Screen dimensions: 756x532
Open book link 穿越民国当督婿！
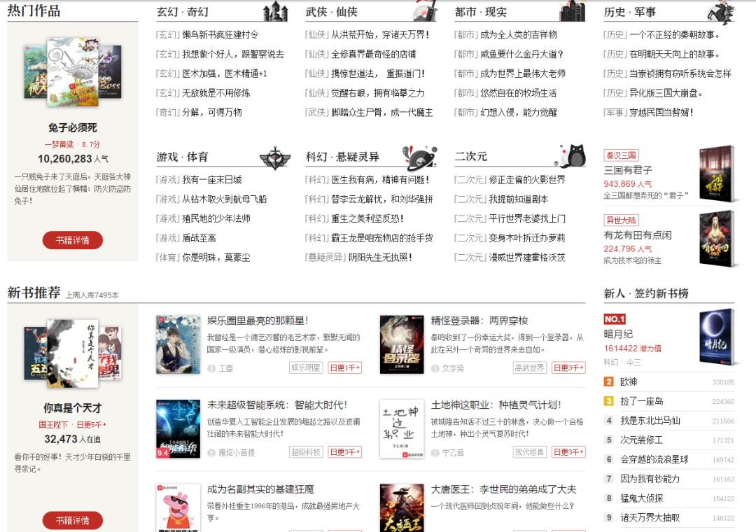point(661,113)
